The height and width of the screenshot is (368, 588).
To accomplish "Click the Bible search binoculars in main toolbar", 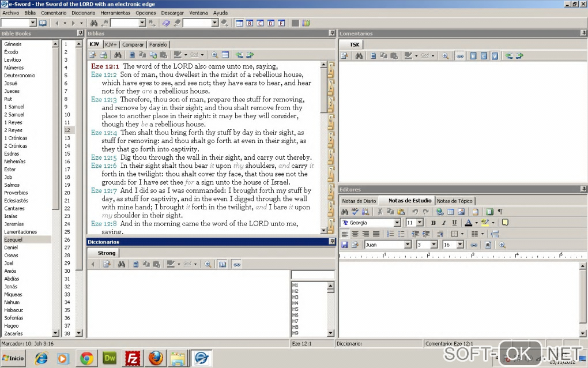I will coord(94,23).
